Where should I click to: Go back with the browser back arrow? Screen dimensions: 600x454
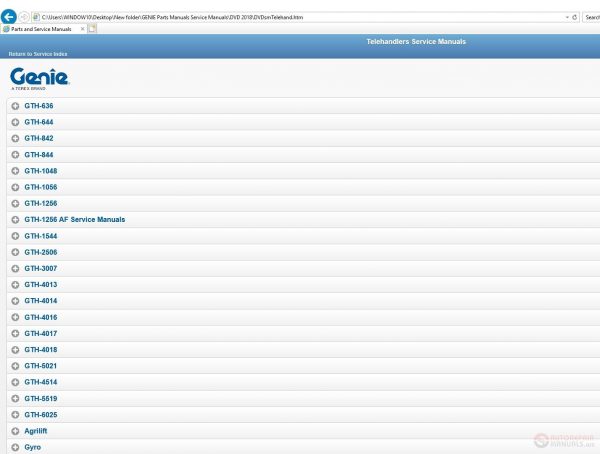click(8, 17)
